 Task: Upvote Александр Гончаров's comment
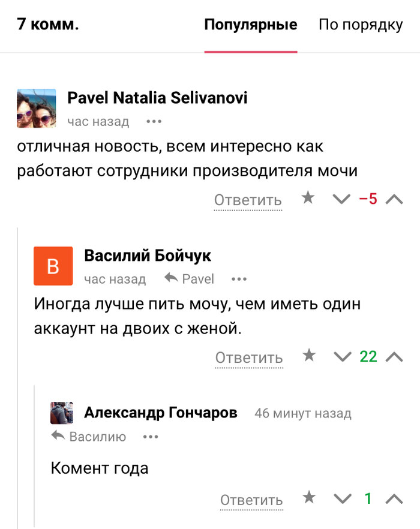pyautogui.click(x=394, y=499)
